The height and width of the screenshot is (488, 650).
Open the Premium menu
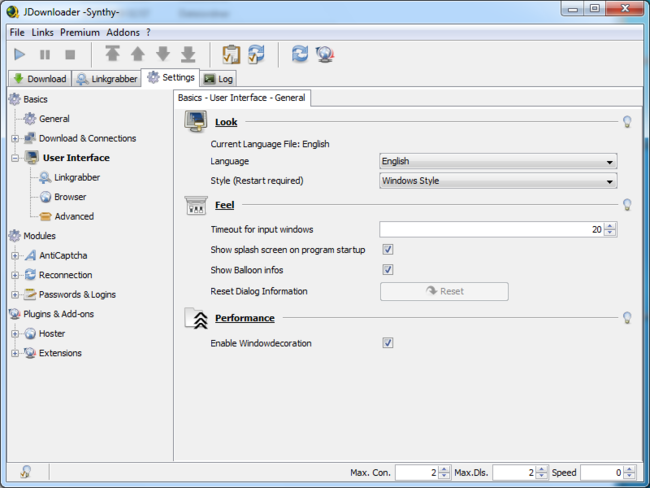click(80, 32)
